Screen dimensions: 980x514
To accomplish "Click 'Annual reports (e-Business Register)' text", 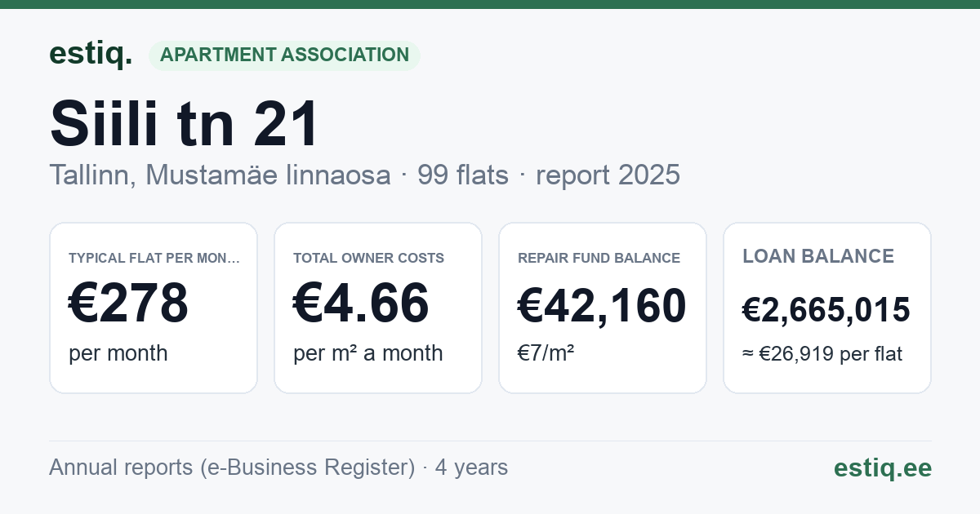I will 232,467.
